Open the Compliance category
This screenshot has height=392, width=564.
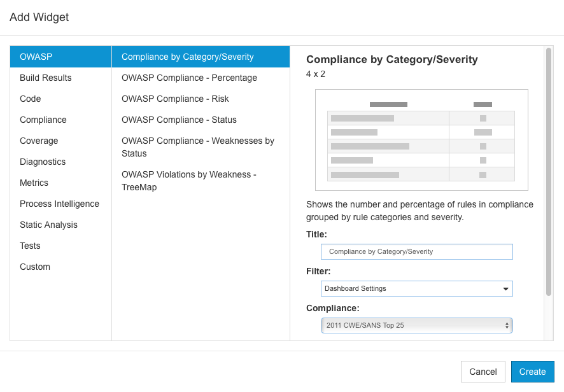coord(60,120)
